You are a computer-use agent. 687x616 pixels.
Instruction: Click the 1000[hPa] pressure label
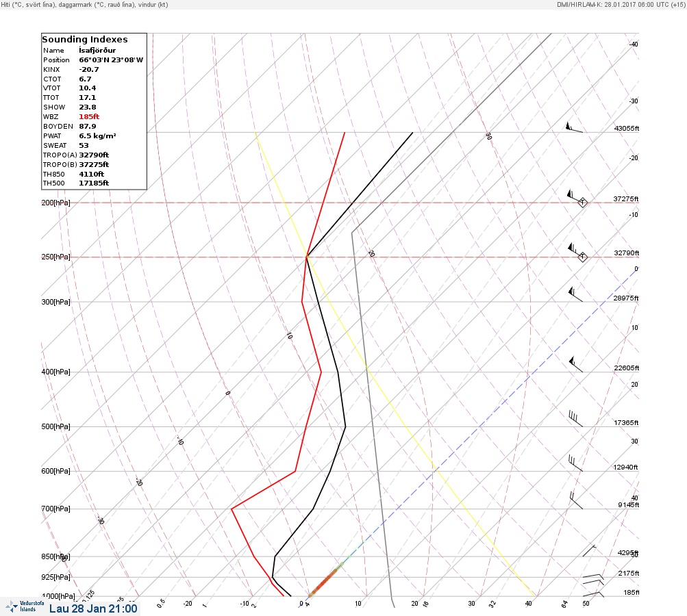pos(58,596)
